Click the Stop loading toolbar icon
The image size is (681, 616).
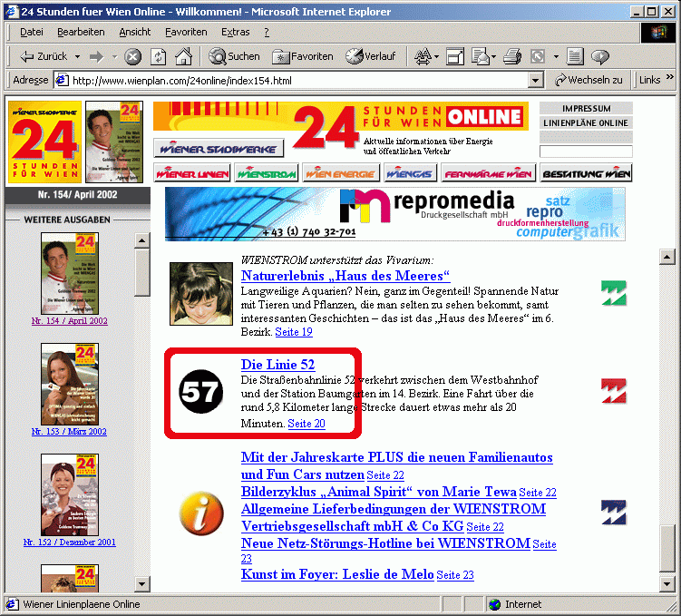(x=133, y=56)
